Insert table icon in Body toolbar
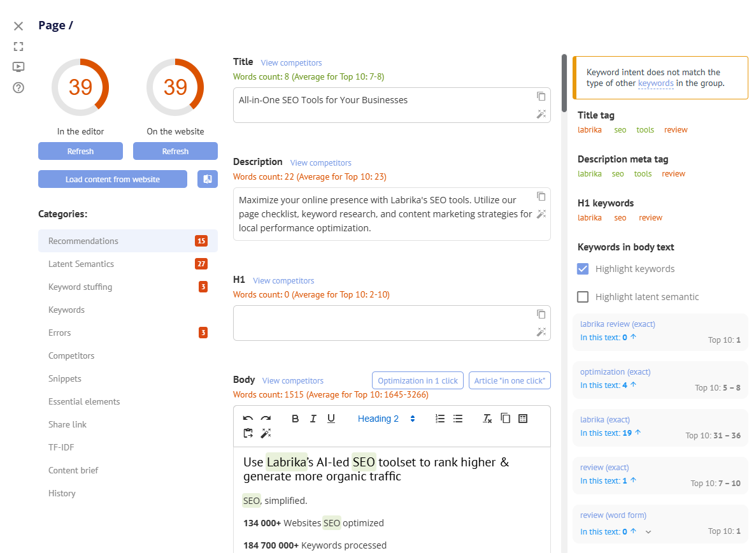This screenshot has height=553, width=756. click(523, 419)
